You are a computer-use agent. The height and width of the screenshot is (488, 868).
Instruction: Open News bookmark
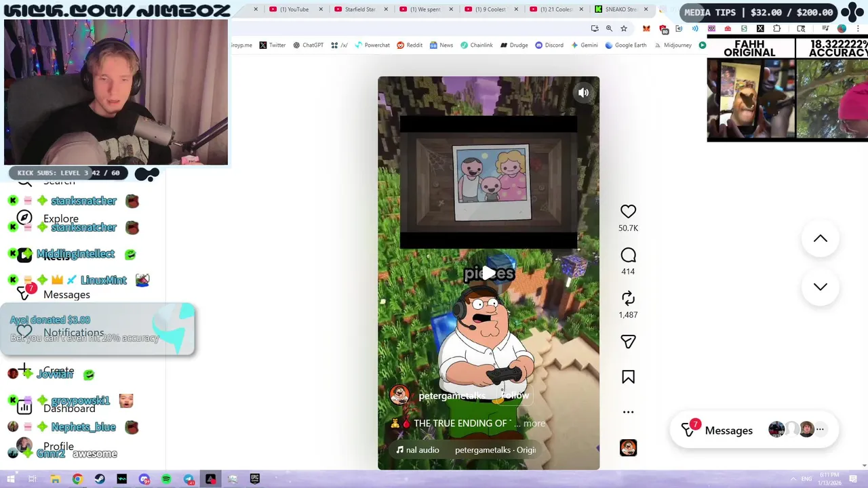coord(441,45)
